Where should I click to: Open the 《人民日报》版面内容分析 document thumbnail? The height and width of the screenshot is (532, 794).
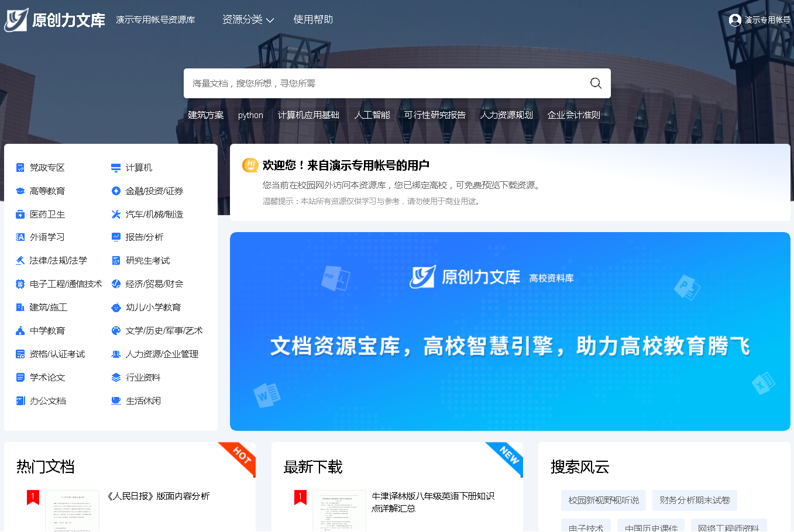click(x=72, y=511)
